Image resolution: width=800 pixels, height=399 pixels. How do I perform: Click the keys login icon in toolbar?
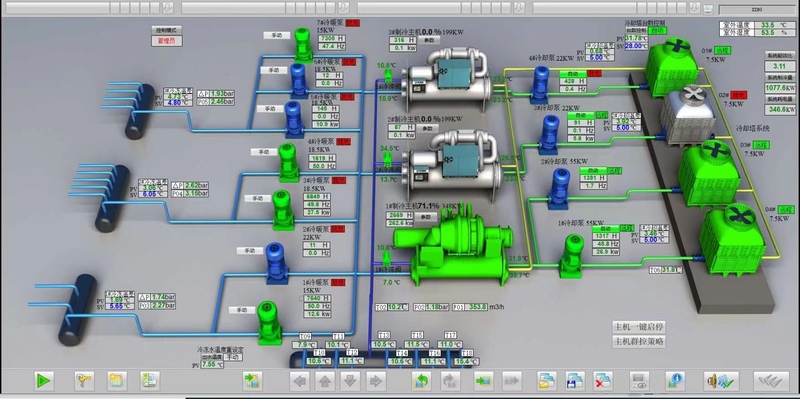pos(84,381)
